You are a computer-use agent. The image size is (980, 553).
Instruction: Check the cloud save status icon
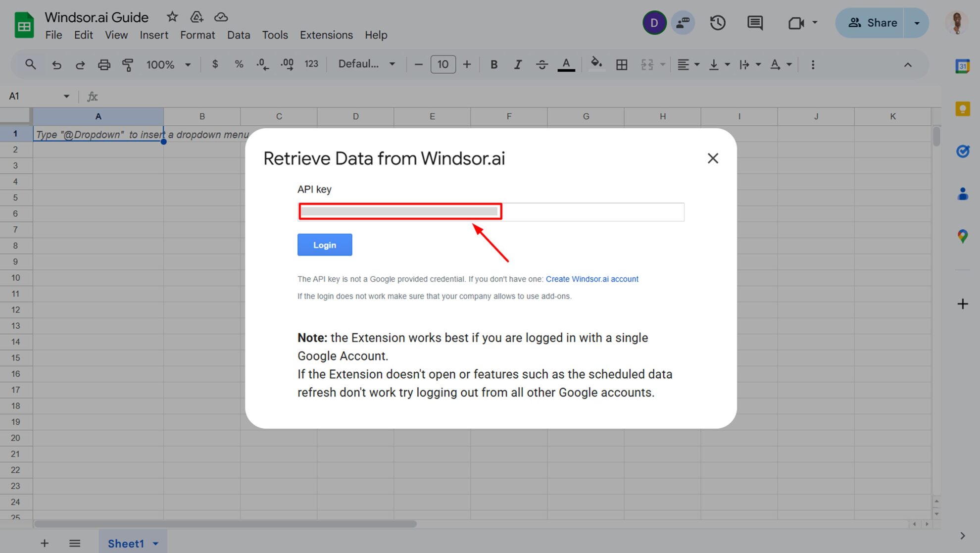(221, 17)
